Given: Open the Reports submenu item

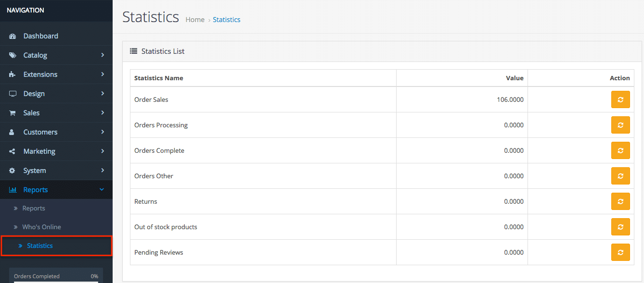Looking at the screenshot, I should [x=56, y=209].
